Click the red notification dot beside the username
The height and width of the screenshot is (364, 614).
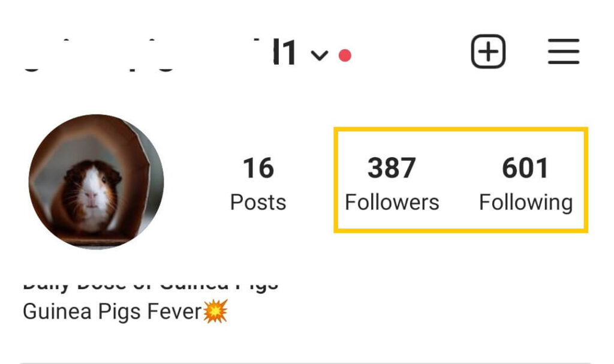click(345, 55)
